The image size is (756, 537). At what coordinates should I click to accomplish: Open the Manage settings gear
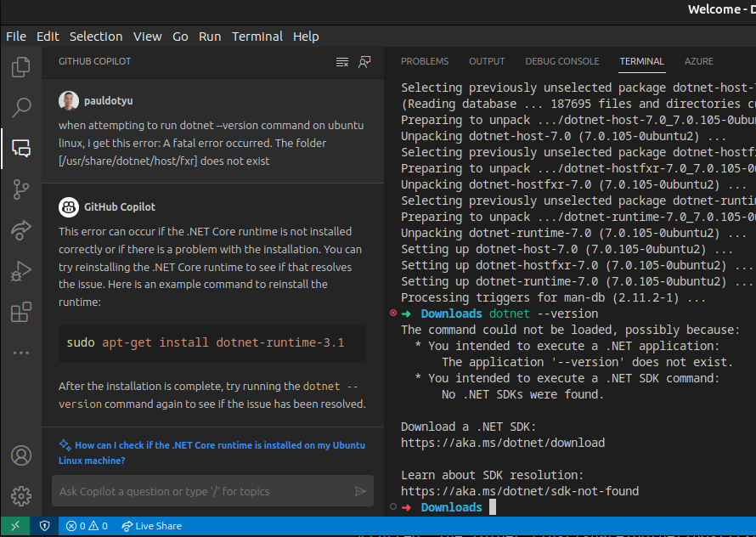pos(20,496)
